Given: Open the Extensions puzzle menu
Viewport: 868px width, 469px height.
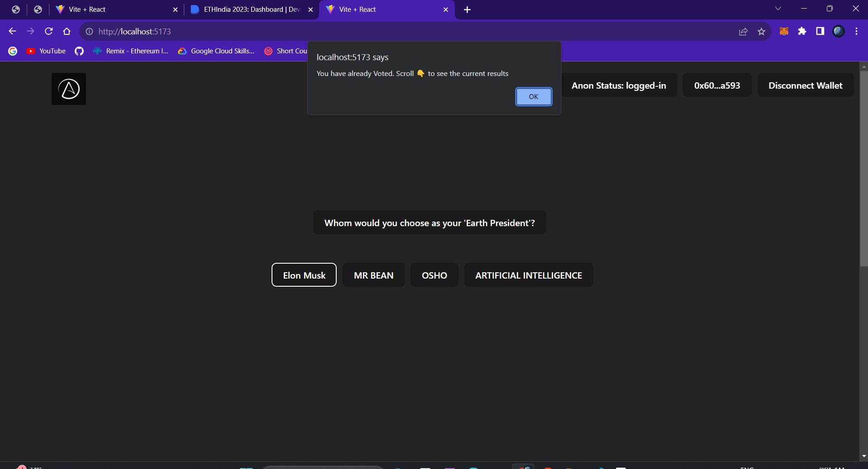Looking at the screenshot, I should click(802, 31).
